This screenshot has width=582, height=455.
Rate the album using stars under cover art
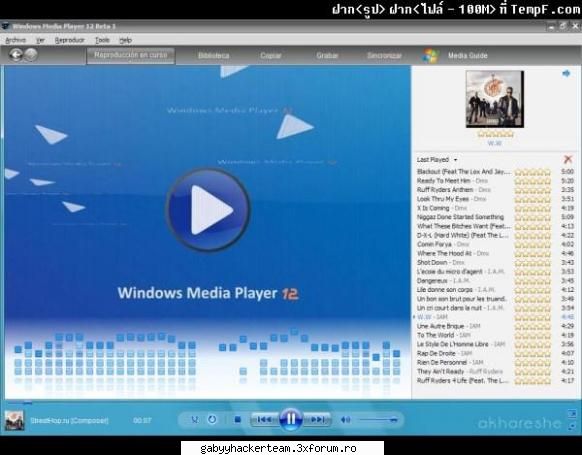tap(495, 134)
